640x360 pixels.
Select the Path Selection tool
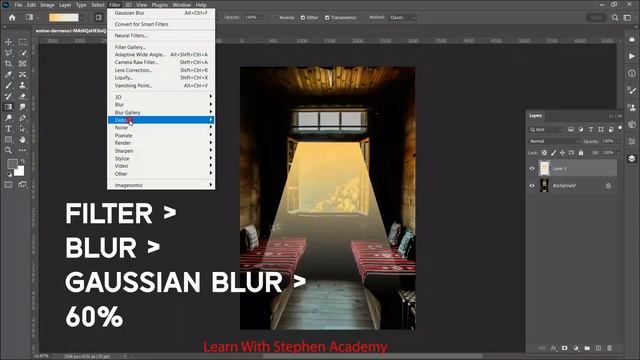pos(22,129)
